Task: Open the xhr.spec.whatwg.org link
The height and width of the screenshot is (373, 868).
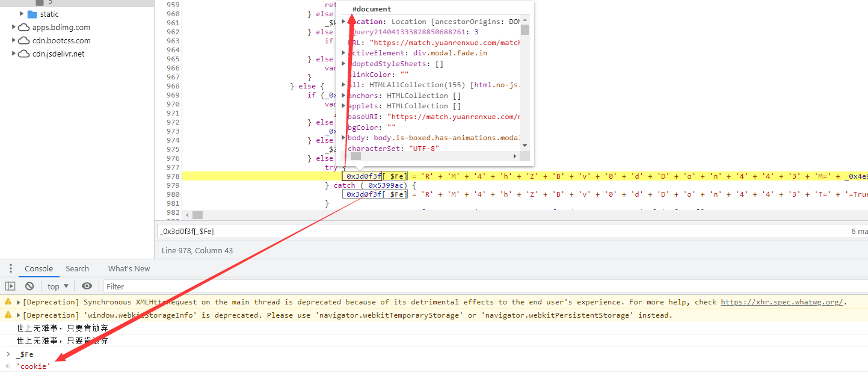Action: (782, 302)
